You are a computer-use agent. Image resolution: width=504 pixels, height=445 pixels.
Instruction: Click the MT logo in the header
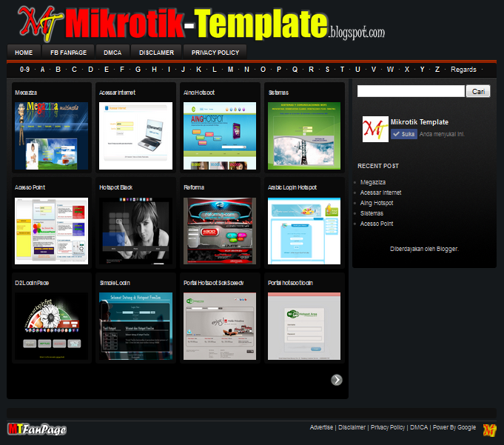(40, 24)
